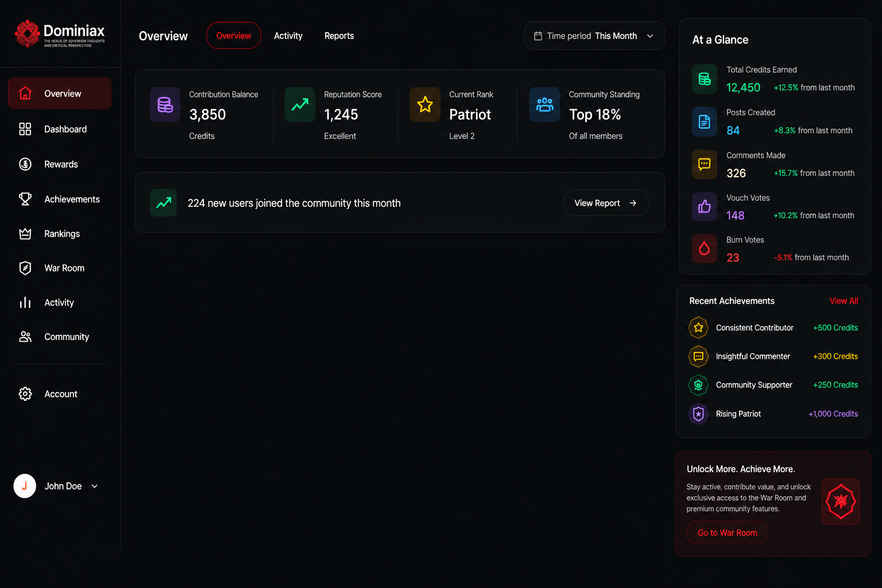
Task: Switch to the Reports tab
Action: pos(339,36)
